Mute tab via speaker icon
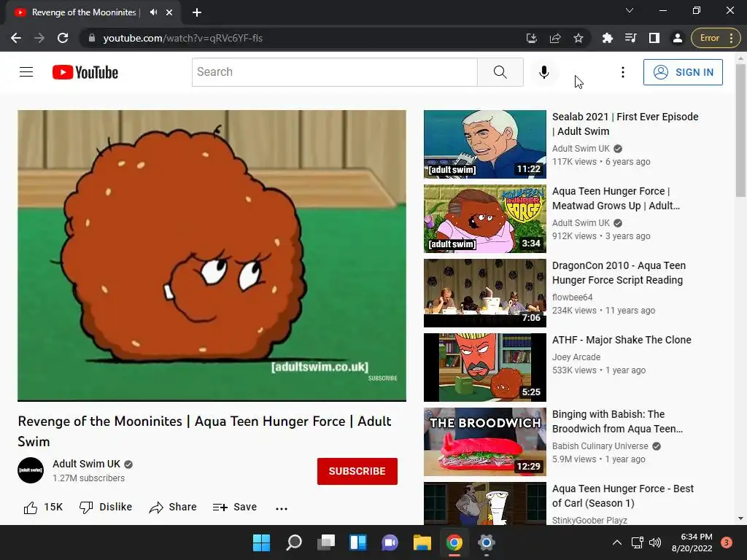This screenshot has width=747, height=560. pyautogui.click(x=153, y=12)
